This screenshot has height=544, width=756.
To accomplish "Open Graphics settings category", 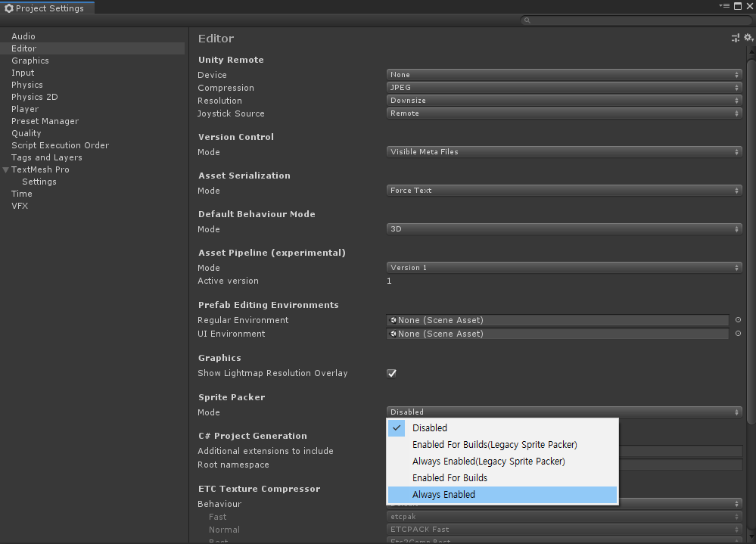I will point(92,61).
